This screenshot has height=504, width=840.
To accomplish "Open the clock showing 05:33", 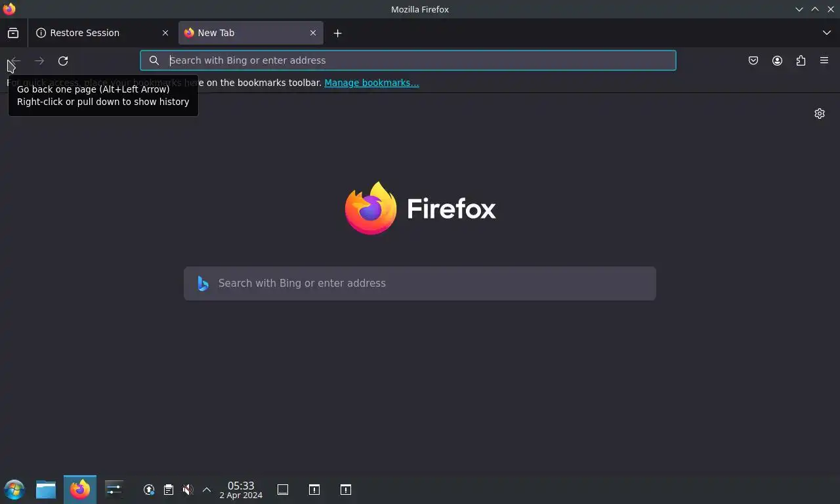I will pyautogui.click(x=241, y=490).
